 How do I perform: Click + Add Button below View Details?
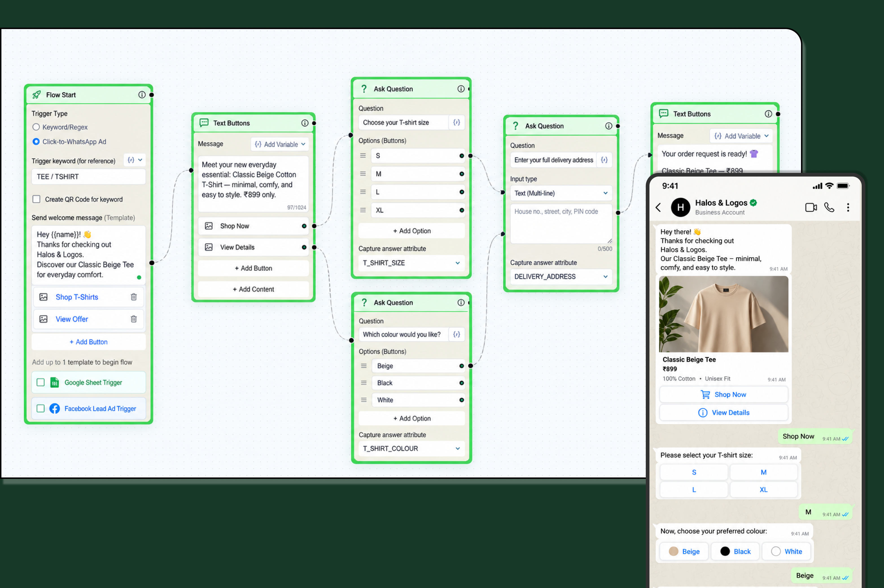point(253,268)
